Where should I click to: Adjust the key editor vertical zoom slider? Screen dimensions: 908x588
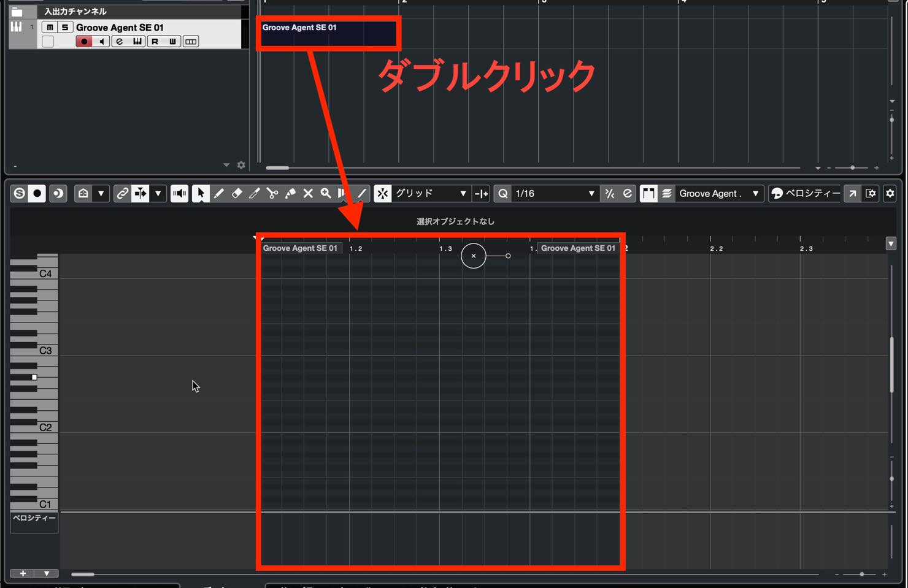coord(891,479)
